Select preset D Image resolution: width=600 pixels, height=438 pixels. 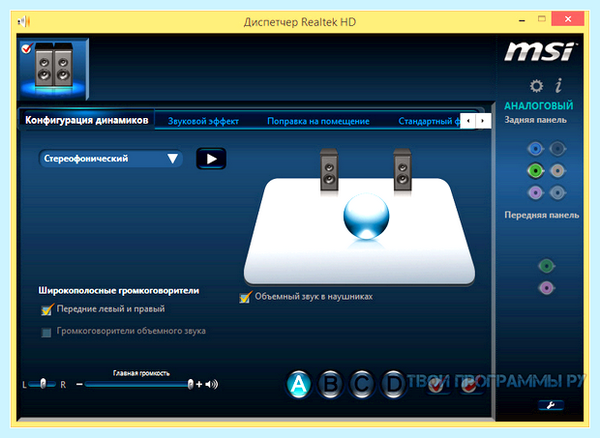[393, 384]
